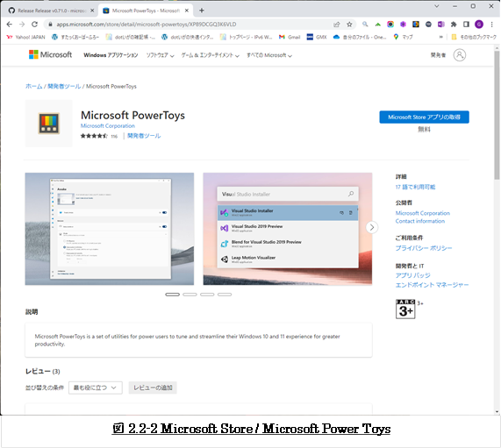Switch to the Release v0.71.0 GitHub tab

[51, 11]
